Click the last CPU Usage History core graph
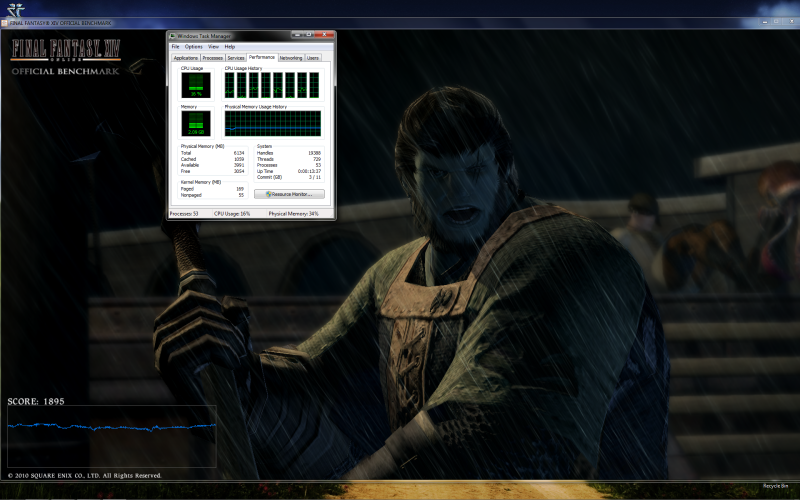The width and height of the screenshot is (800, 500). [314, 85]
